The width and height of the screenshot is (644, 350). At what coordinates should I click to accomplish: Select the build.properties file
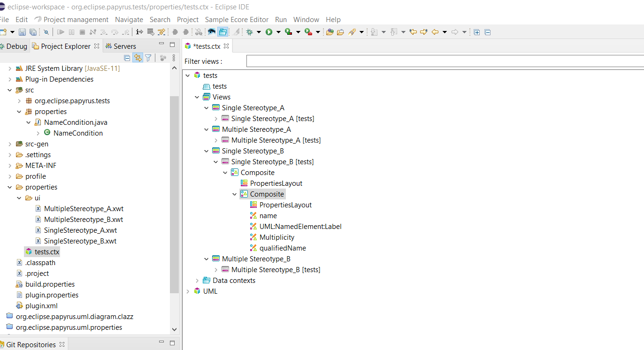[x=45, y=284]
